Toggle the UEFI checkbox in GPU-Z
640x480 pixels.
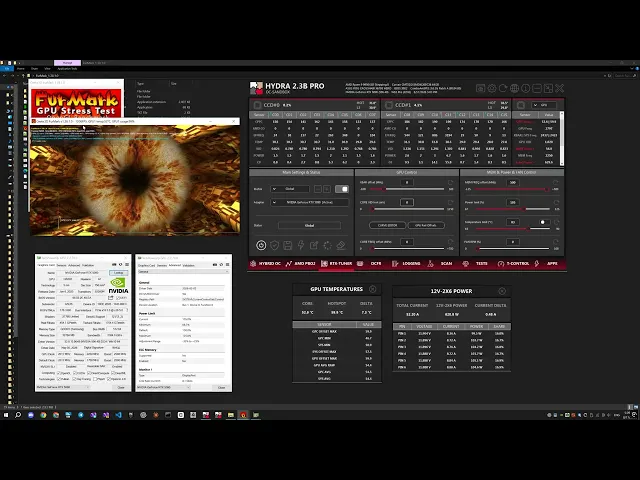(x=118, y=298)
